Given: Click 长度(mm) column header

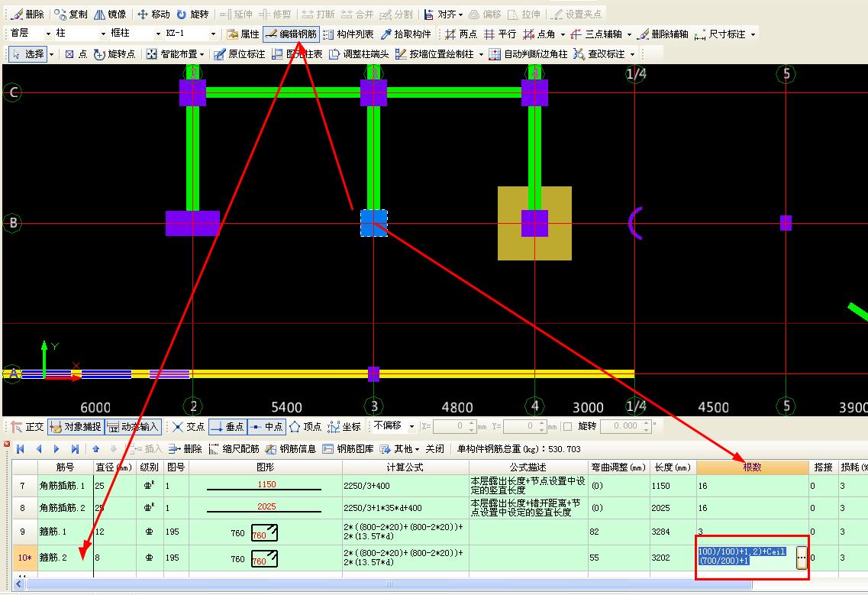Looking at the screenshot, I should (x=673, y=467).
